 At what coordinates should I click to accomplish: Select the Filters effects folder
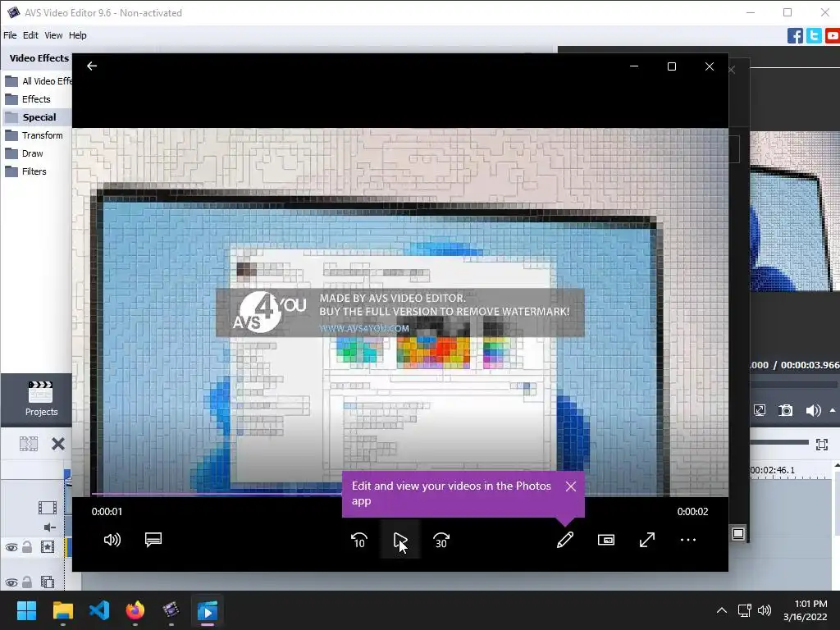point(25,171)
